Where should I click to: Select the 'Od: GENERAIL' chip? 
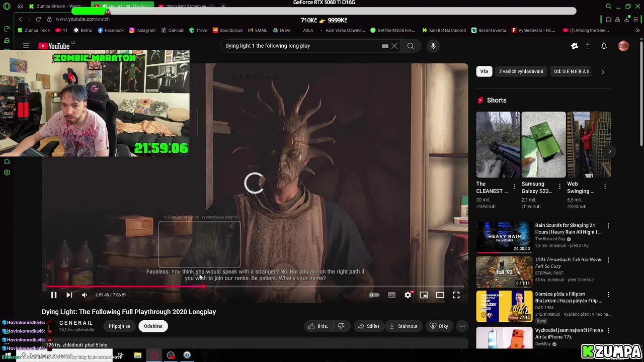point(572,71)
